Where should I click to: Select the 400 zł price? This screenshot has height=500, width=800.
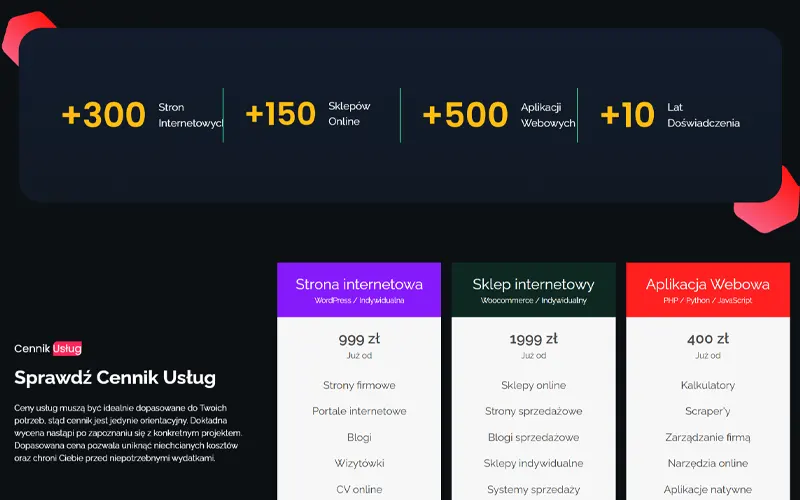(707, 339)
